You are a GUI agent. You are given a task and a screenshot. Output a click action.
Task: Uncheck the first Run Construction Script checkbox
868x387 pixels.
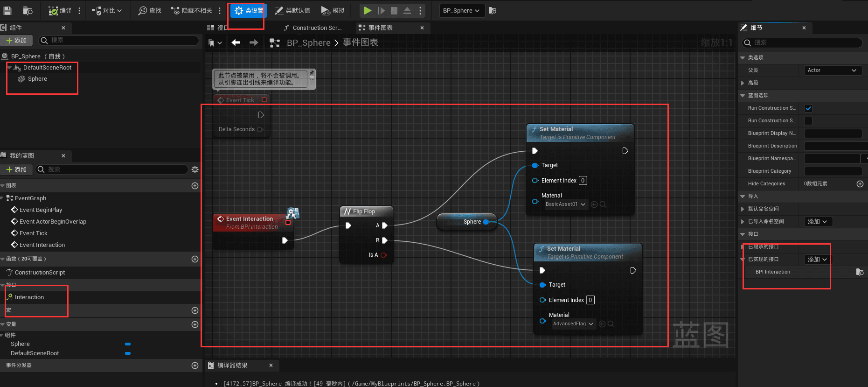click(x=808, y=108)
